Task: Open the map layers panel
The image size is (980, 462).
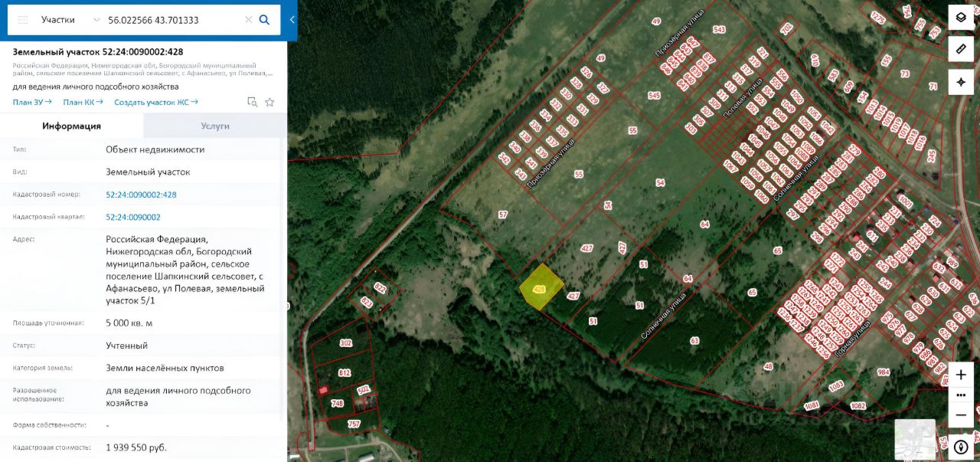Action: (x=961, y=17)
